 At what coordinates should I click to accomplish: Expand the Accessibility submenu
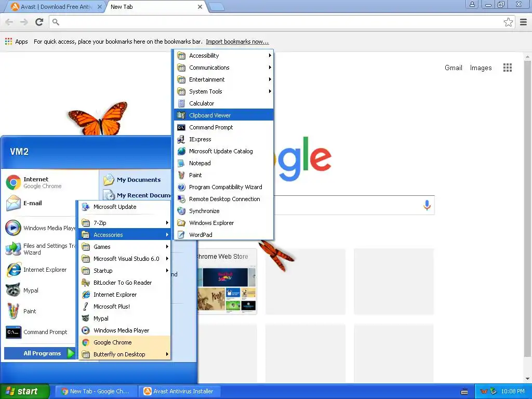(223, 55)
